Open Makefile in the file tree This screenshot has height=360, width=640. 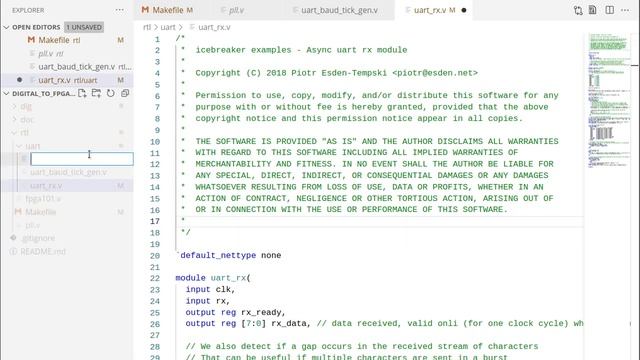tap(67, 212)
